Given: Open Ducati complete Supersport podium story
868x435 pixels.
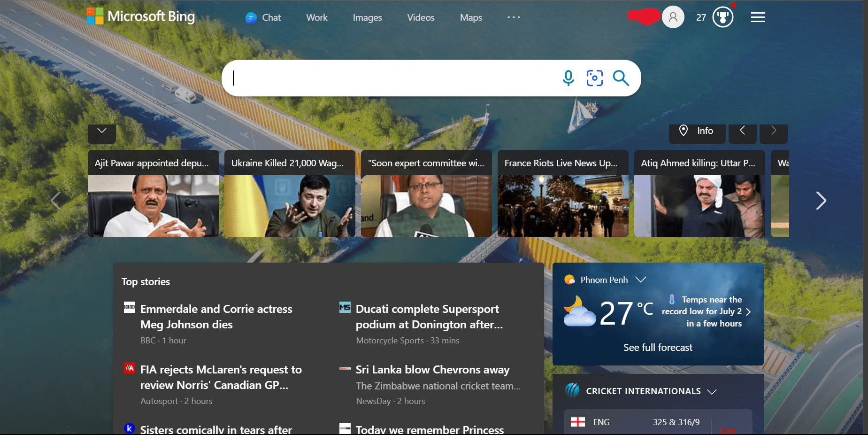Looking at the screenshot, I should [429, 317].
